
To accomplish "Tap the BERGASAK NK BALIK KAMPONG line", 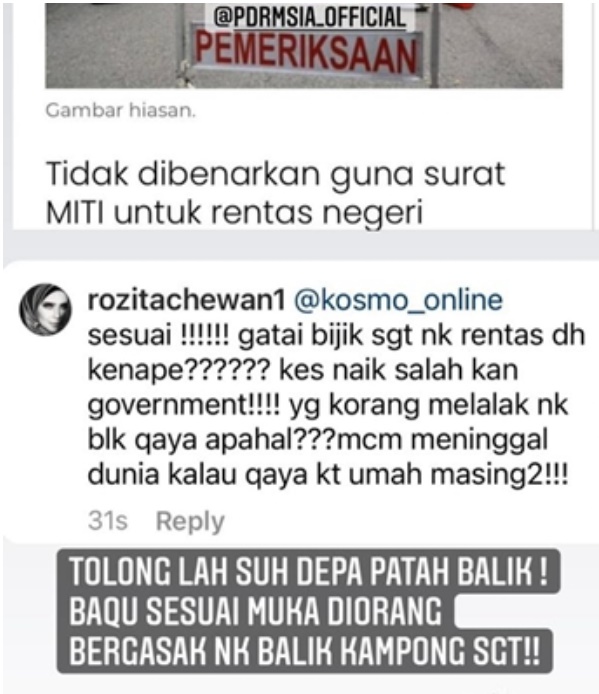I will coord(305,651).
